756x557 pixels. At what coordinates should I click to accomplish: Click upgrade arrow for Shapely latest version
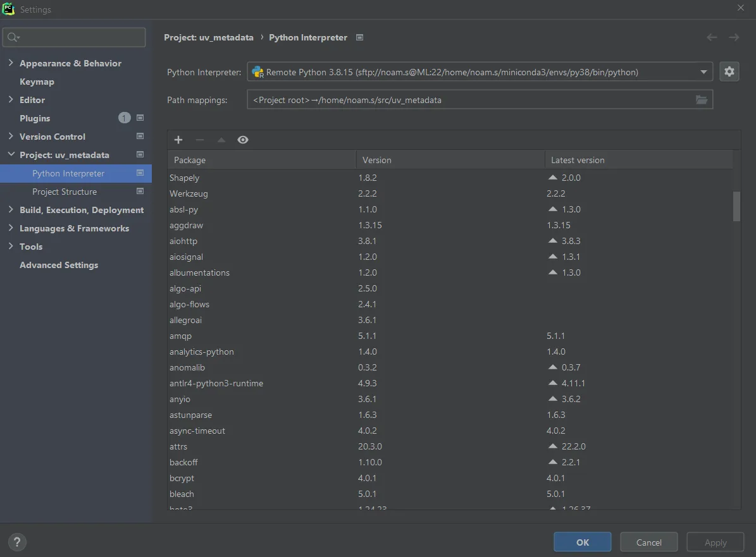point(552,177)
